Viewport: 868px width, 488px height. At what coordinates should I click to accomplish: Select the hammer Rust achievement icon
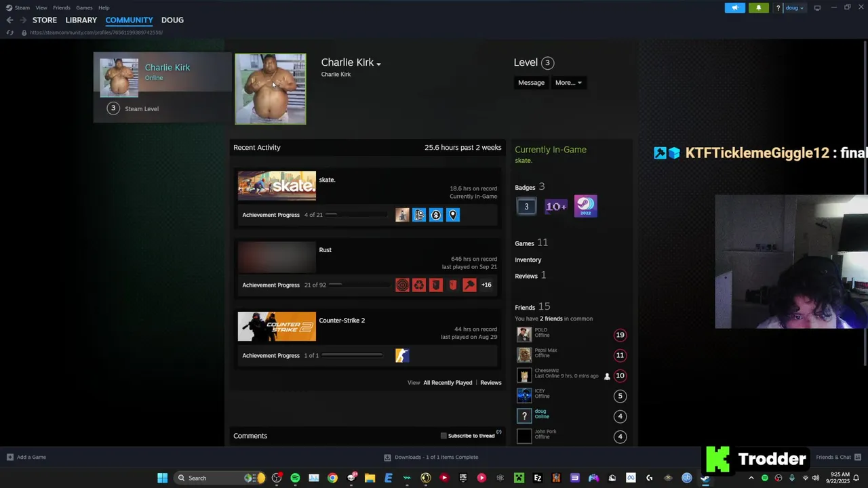point(469,285)
